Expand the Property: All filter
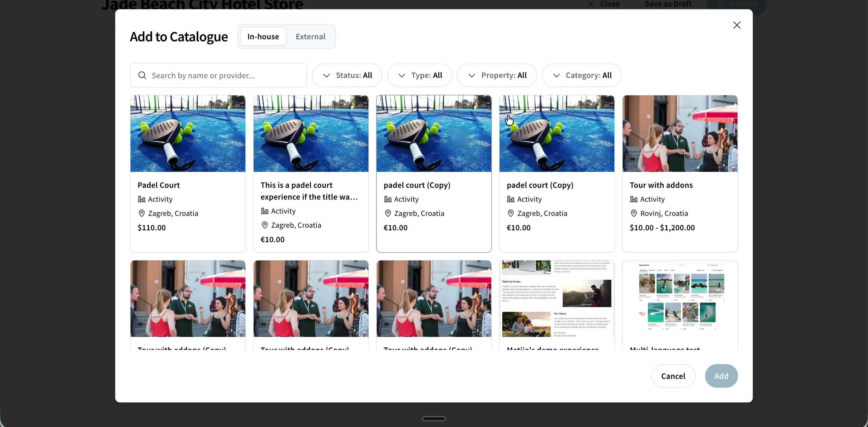868x427 pixels. tap(497, 75)
